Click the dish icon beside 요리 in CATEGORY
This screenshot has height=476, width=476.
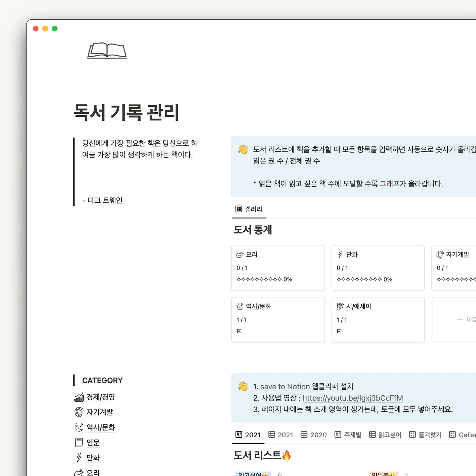[79, 473]
